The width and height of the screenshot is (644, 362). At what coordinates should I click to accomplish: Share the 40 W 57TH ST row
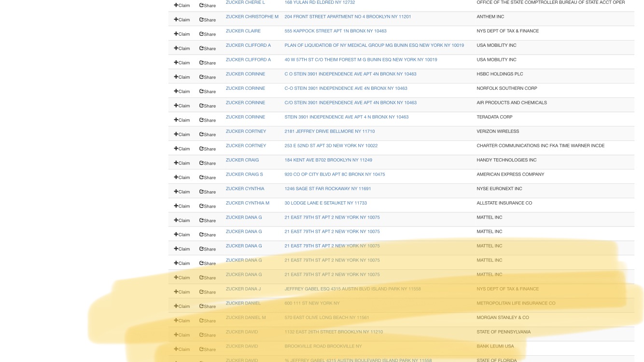208,63
